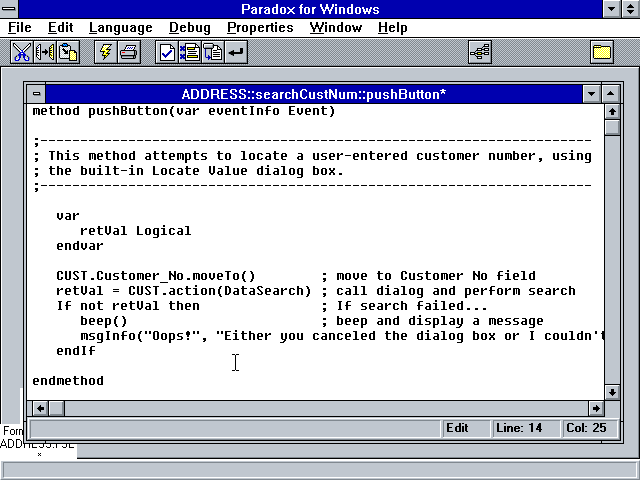Open the Window menu
This screenshot has width=640, height=480.
click(336, 28)
